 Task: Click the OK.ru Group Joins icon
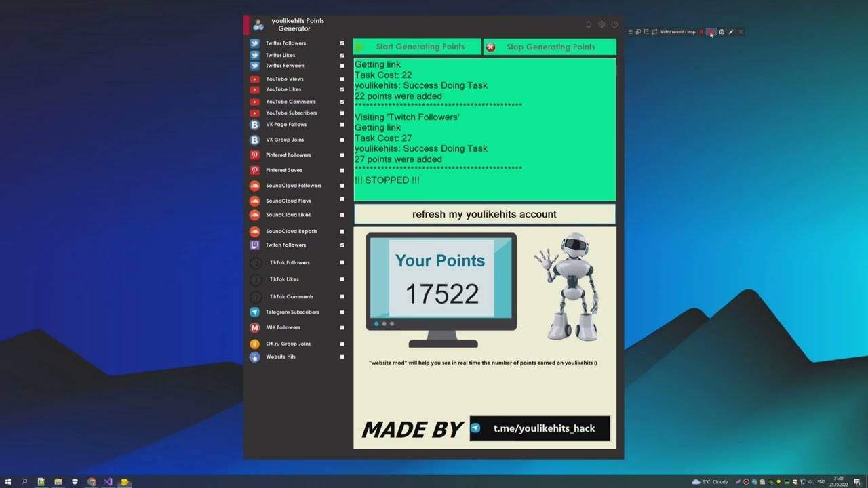coord(254,344)
